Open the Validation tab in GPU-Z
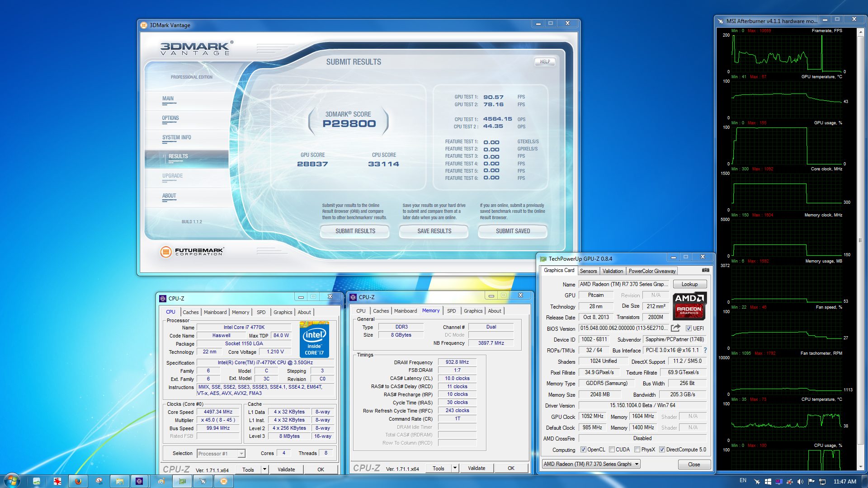The height and width of the screenshot is (488, 868). pyautogui.click(x=613, y=271)
